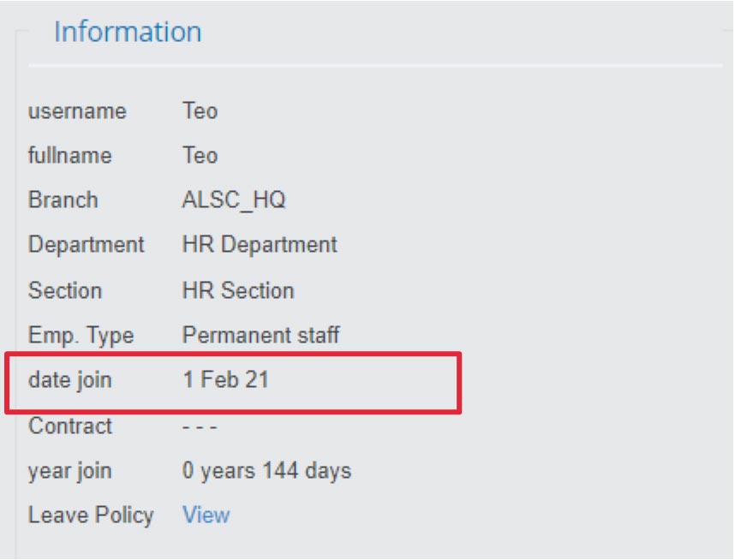Select the date join value 1 Feb 21
This screenshot has height=560, width=735.
(225, 379)
